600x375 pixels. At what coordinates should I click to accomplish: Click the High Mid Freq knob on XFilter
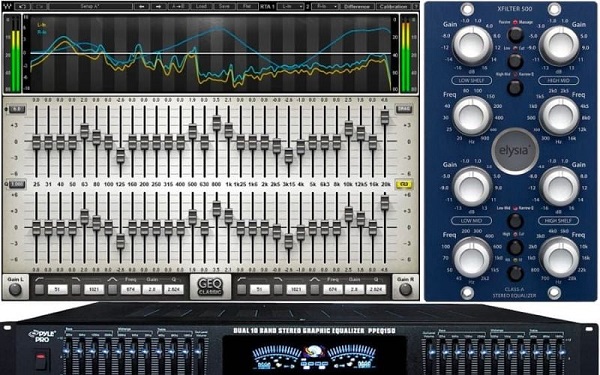click(559, 115)
